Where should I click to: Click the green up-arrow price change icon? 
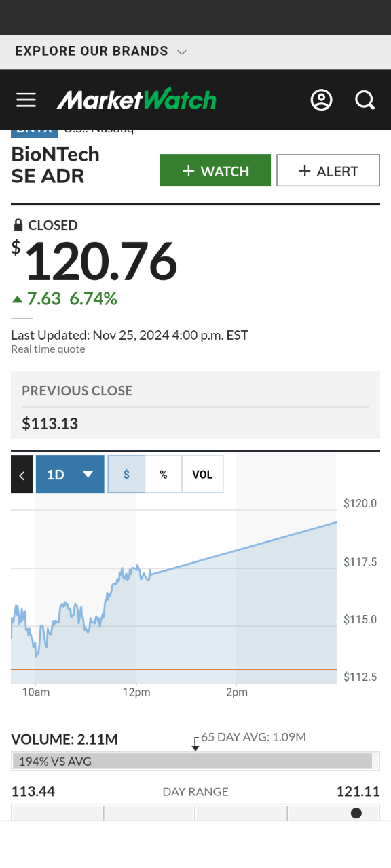tap(18, 298)
